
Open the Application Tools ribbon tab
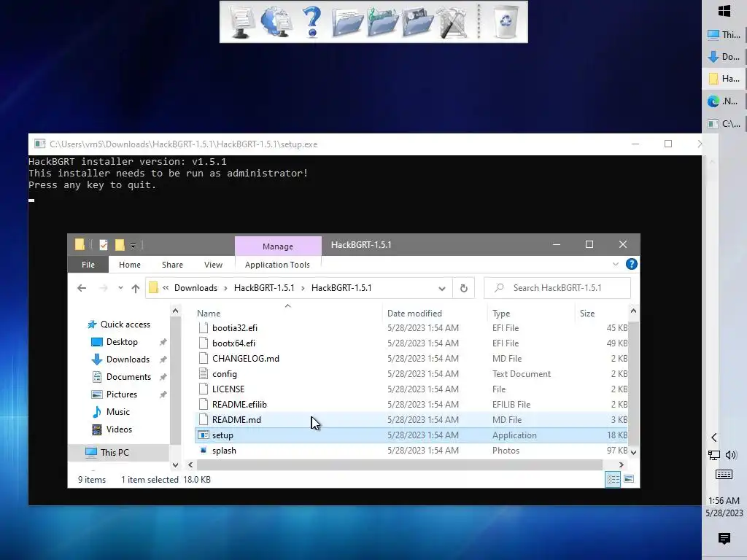click(277, 265)
